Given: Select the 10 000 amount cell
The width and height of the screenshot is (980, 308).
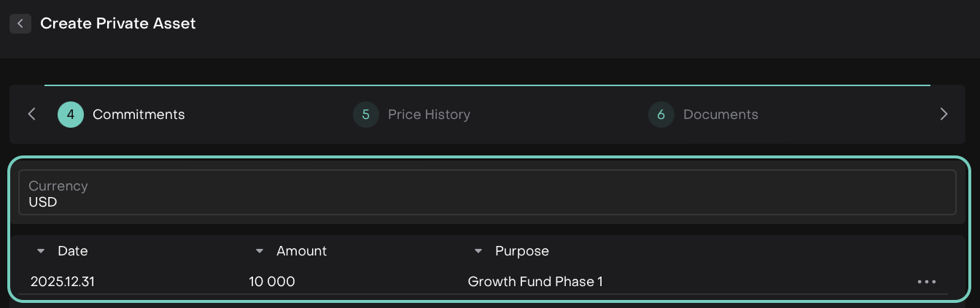Looking at the screenshot, I should point(272,282).
